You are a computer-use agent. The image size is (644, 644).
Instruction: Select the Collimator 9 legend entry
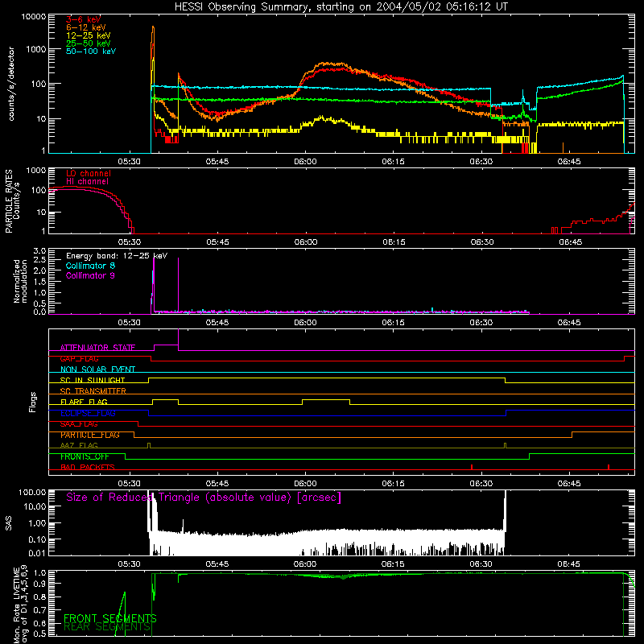pos(90,275)
